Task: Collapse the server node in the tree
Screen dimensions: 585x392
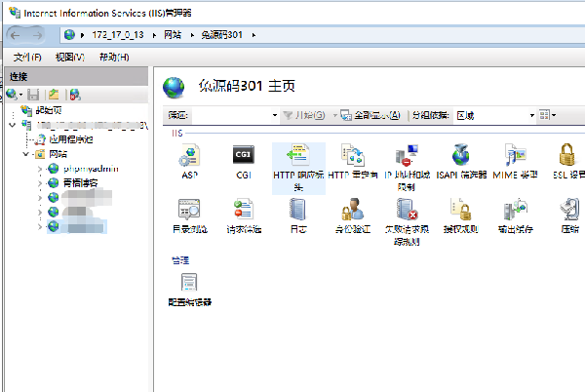Action: click(13, 125)
